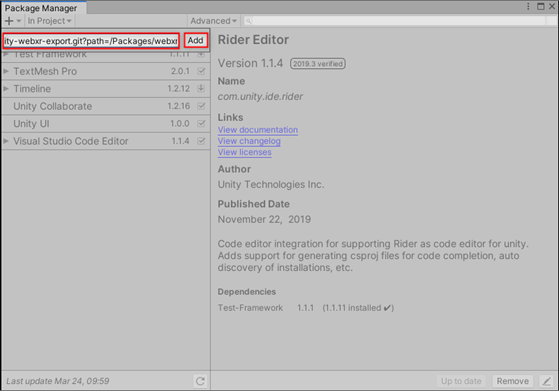Click Timeline update available icon
This screenshot has width=559, height=391.
click(201, 88)
